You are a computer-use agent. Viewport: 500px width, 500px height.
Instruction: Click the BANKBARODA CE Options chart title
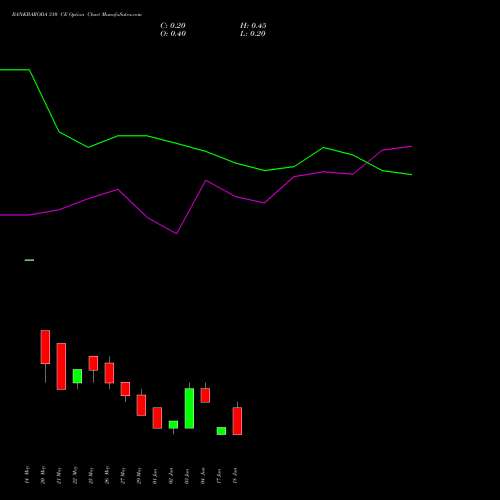click(77, 15)
